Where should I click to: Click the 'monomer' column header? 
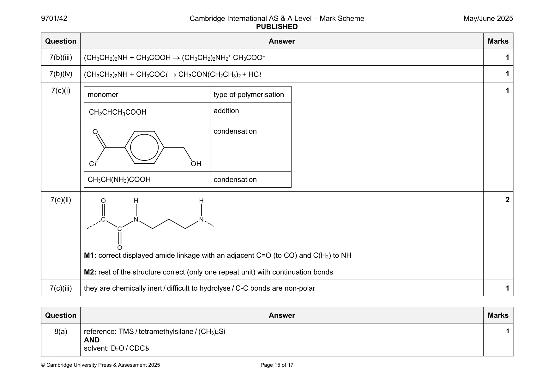(103, 95)
